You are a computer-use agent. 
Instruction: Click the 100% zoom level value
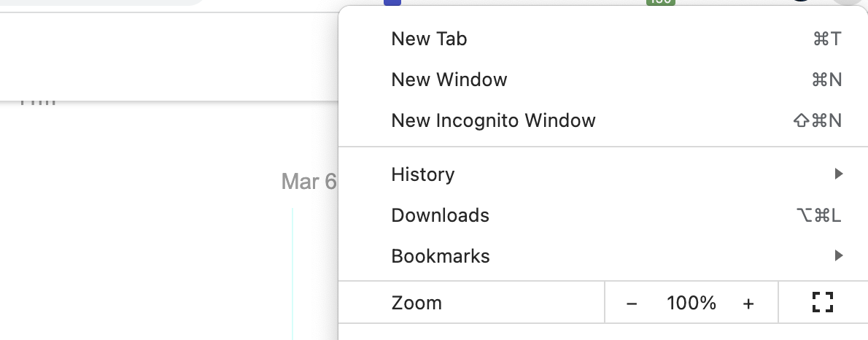(x=691, y=303)
